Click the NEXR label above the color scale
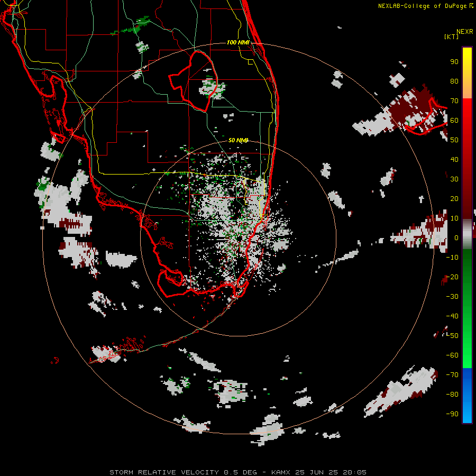Viewport: 476px width, 476px height. [x=465, y=32]
